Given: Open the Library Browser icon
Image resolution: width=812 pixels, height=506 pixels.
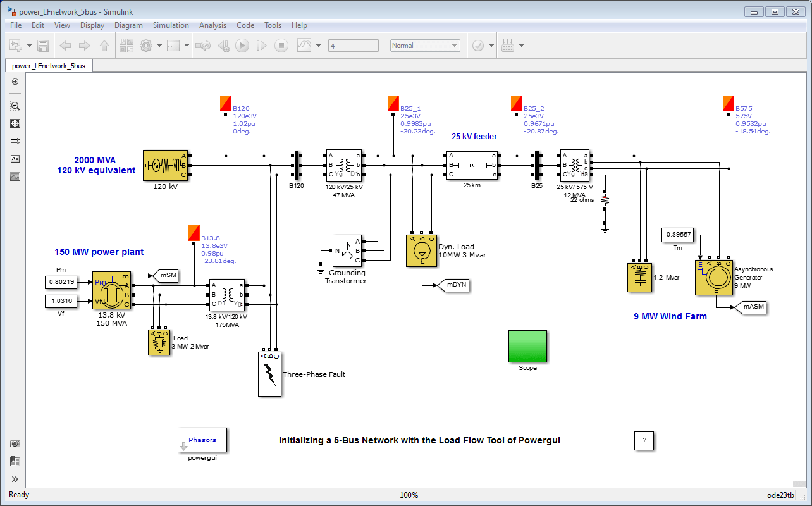Looking at the screenshot, I should [126, 46].
